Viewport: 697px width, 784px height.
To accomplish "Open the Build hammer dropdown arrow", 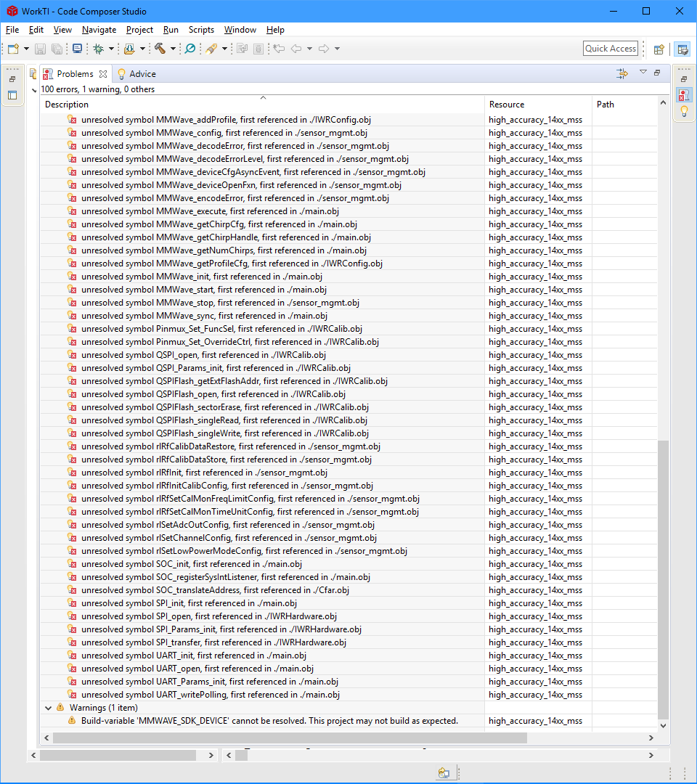I will tap(173, 49).
